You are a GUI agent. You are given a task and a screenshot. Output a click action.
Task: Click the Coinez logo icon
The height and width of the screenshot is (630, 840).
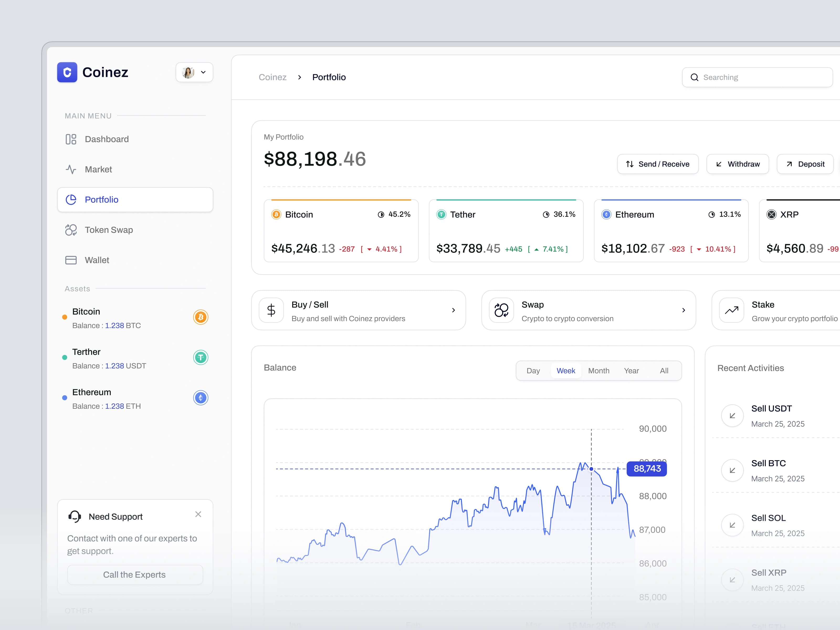(x=67, y=72)
